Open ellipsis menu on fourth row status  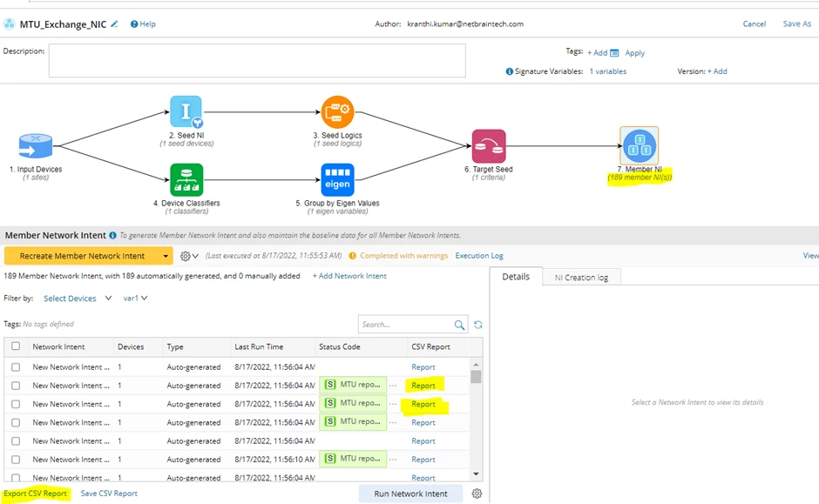393,422
